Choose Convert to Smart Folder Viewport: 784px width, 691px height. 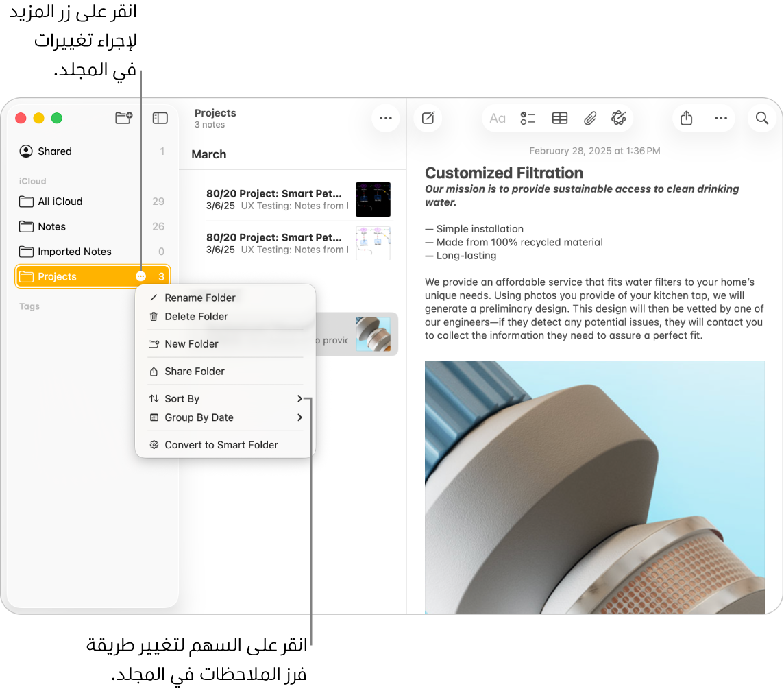225,445
